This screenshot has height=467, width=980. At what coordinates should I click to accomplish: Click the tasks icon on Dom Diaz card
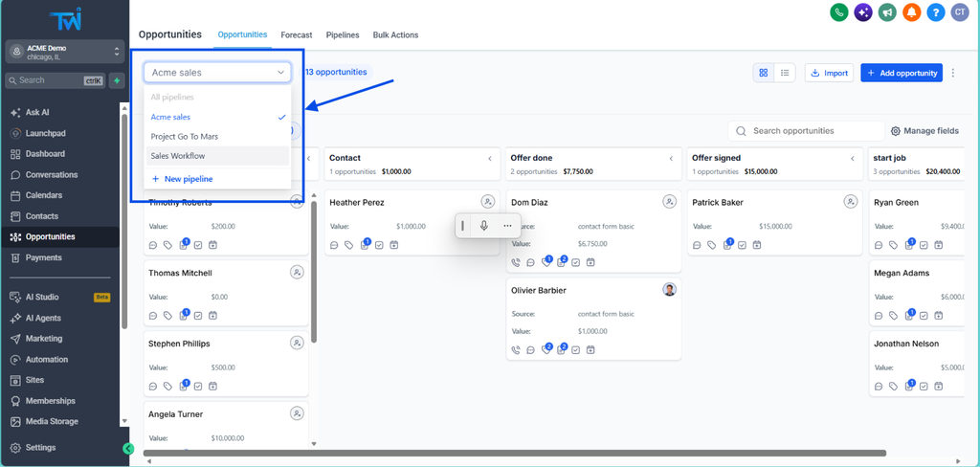[x=575, y=262]
